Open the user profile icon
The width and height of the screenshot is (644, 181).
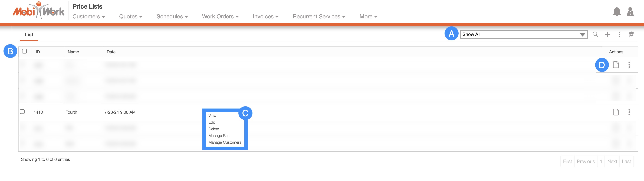(x=630, y=12)
